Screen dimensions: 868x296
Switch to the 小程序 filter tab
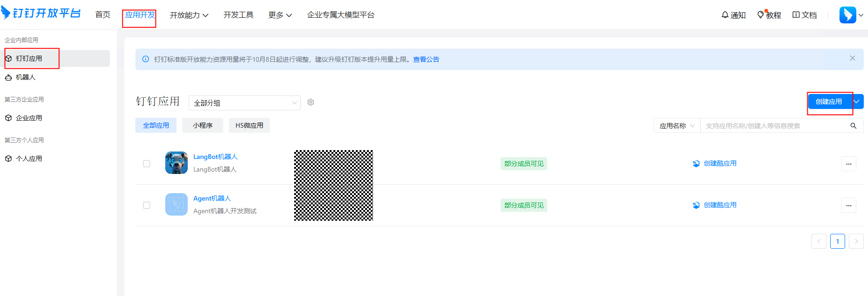(x=203, y=125)
